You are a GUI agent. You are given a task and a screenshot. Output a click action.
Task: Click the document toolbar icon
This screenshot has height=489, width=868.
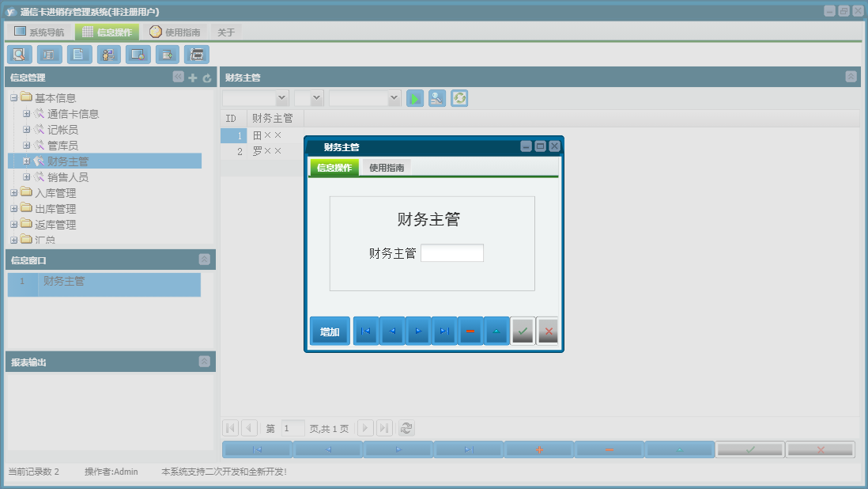[78, 54]
